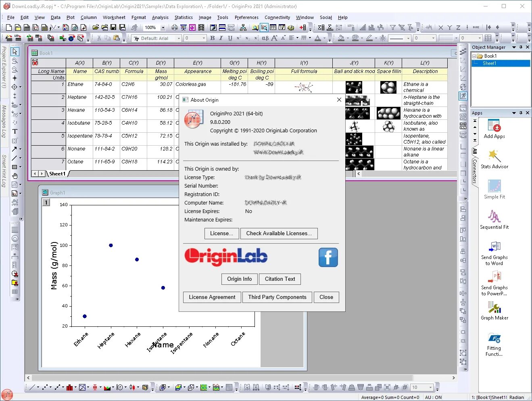Open the Analysis menu
532x401 pixels.
[160, 17]
